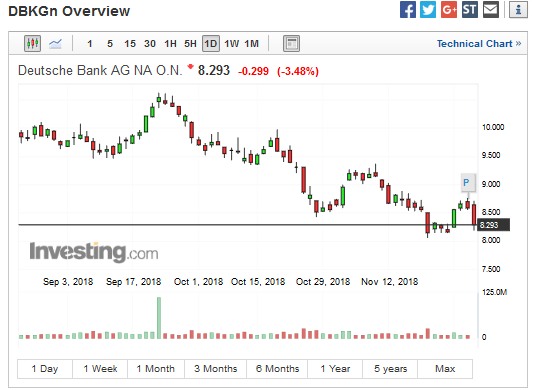The image size is (534, 390).
Task: Click the 9.500 price axis label
Action: (491, 155)
